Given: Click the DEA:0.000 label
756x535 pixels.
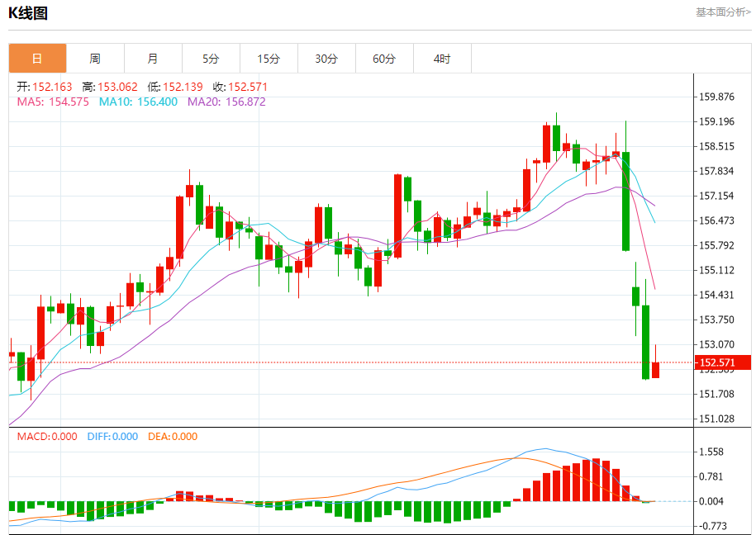Looking at the screenshot, I should point(173,437).
